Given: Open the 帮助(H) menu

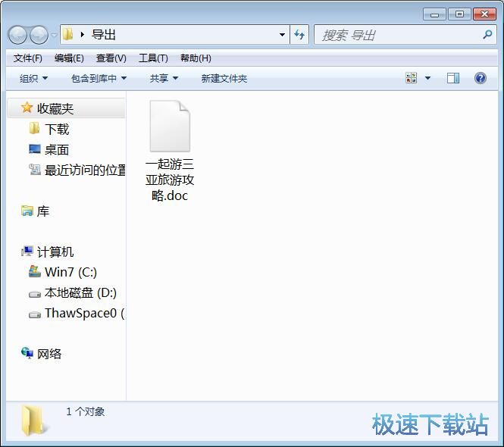Looking at the screenshot, I should 196,58.
